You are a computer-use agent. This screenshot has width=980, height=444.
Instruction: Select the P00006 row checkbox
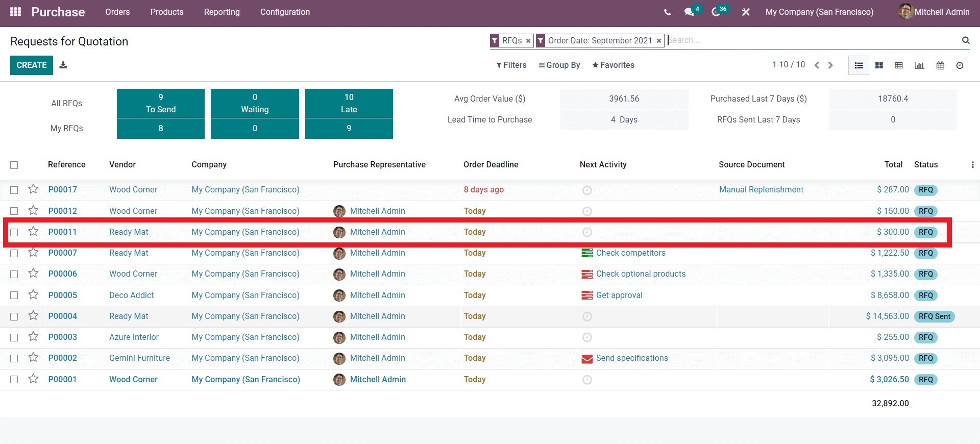coord(14,274)
